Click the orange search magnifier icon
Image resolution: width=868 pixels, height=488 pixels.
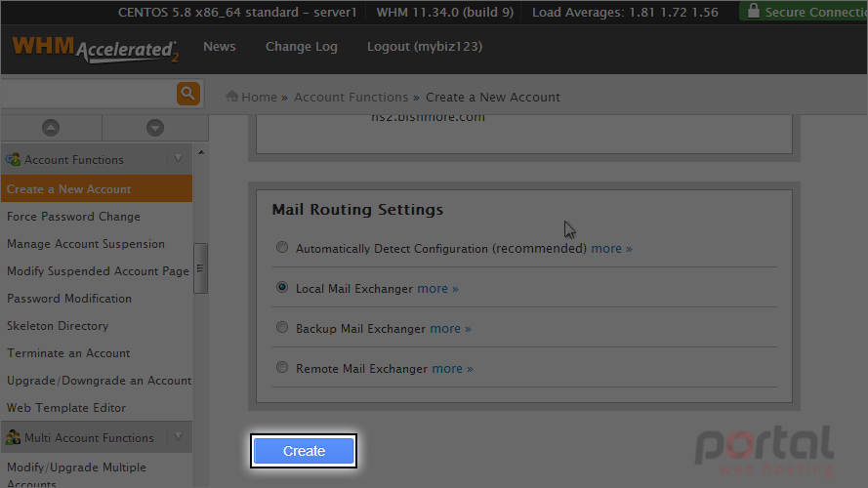[x=188, y=94]
